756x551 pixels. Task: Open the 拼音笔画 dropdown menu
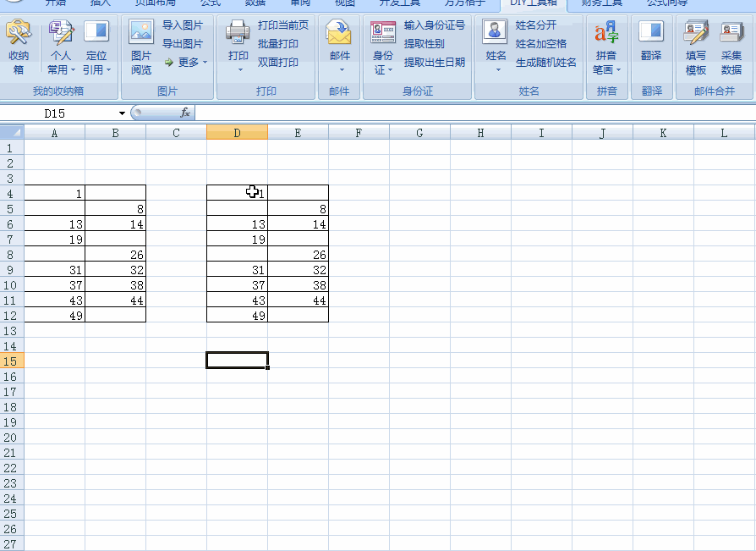click(x=607, y=69)
